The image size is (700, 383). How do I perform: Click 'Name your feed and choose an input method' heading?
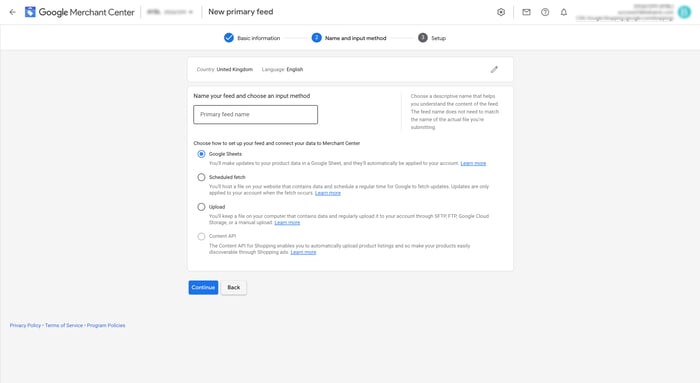[252, 96]
